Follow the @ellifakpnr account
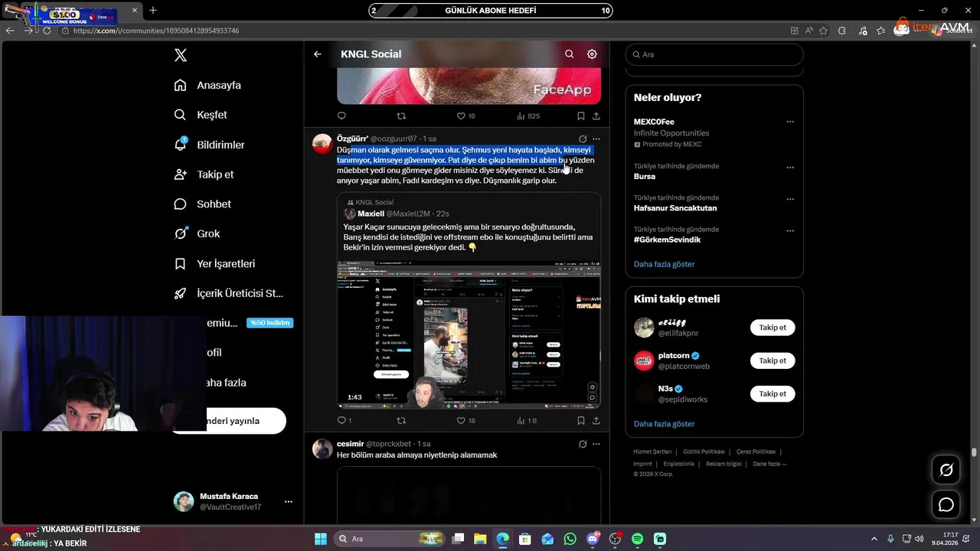 pyautogui.click(x=773, y=328)
